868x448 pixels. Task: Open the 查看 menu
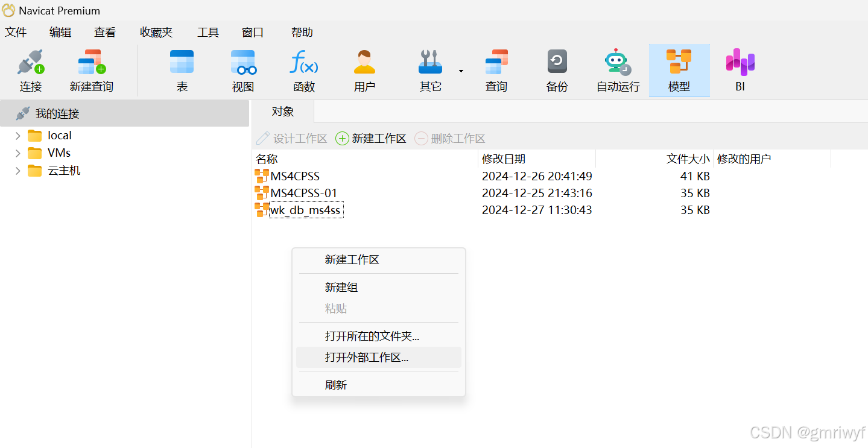[105, 33]
